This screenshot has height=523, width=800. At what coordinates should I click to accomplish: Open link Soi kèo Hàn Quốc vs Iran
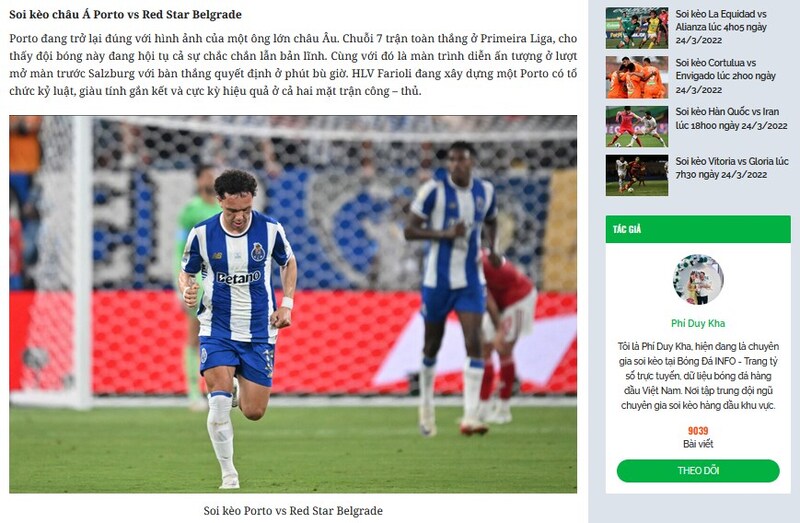(x=731, y=118)
